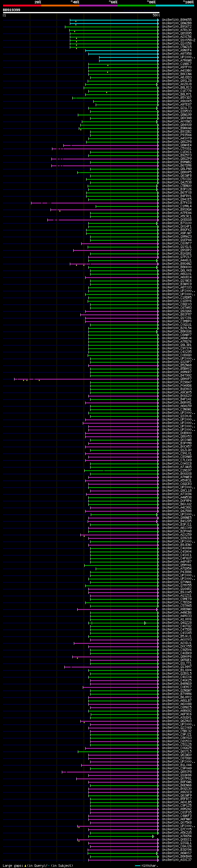This screenshot has height=868, width=197.
Task: Select hit label UniRef100_A7HWE9
Action: tap(177, 477)
